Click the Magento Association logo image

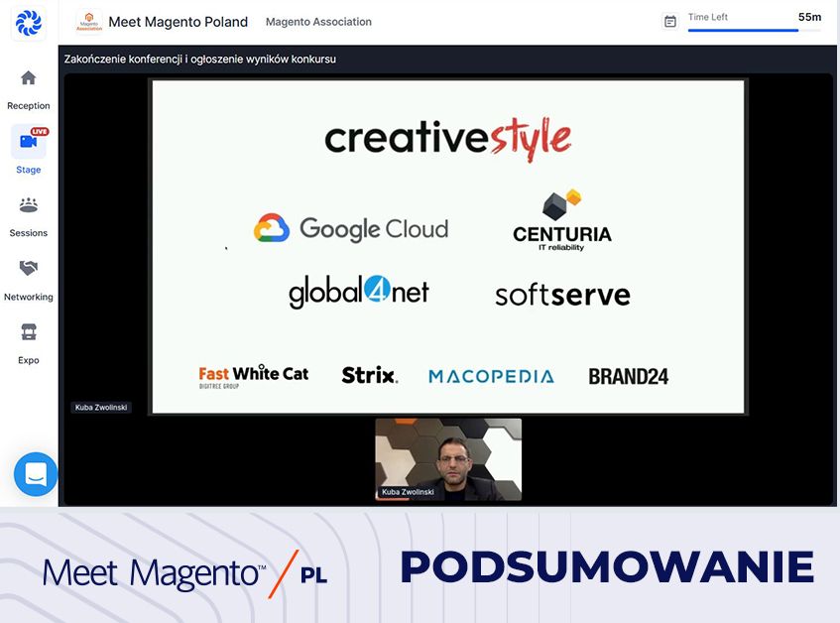point(89,21)
